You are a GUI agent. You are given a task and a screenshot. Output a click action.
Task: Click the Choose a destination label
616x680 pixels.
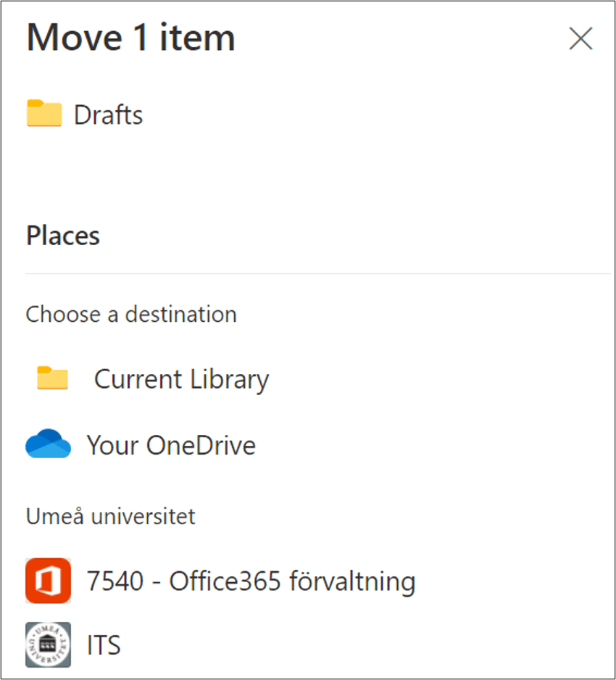(x=130, y=314)
